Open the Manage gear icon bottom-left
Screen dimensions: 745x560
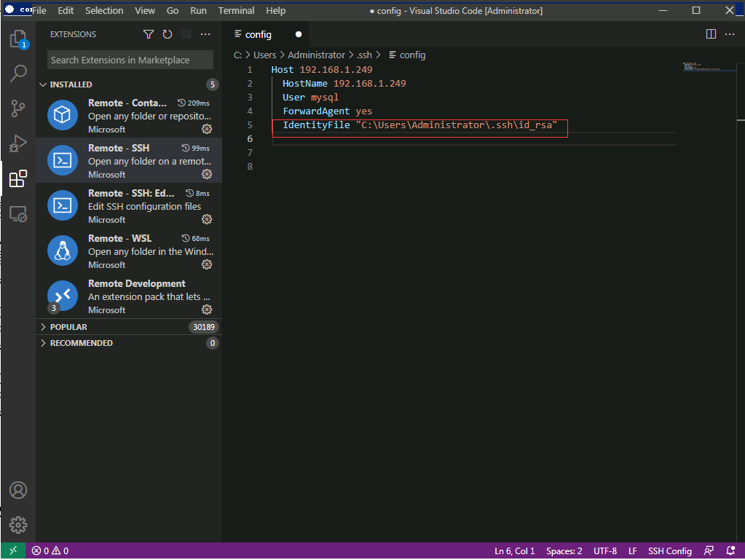click(x=18, y=524)
